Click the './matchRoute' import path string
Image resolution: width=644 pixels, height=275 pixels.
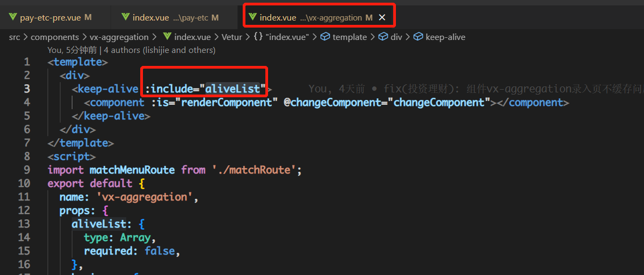click(252, 170)
